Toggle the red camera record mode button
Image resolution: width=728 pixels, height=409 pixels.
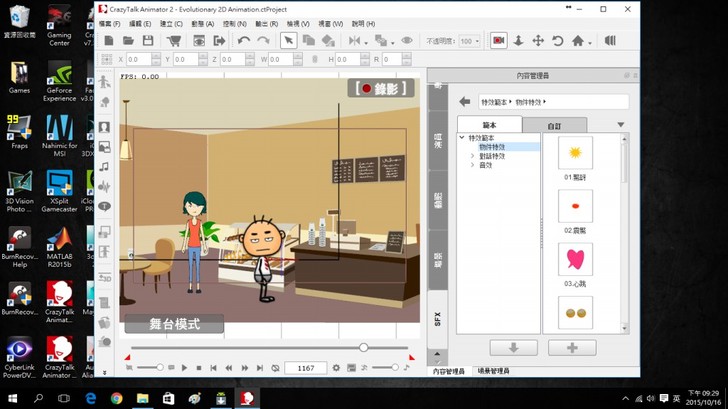[x=498, y=41]
